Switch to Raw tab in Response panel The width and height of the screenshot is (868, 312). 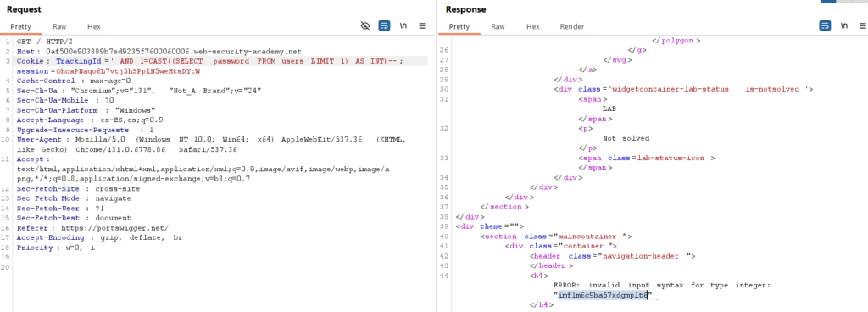(498, 26)
